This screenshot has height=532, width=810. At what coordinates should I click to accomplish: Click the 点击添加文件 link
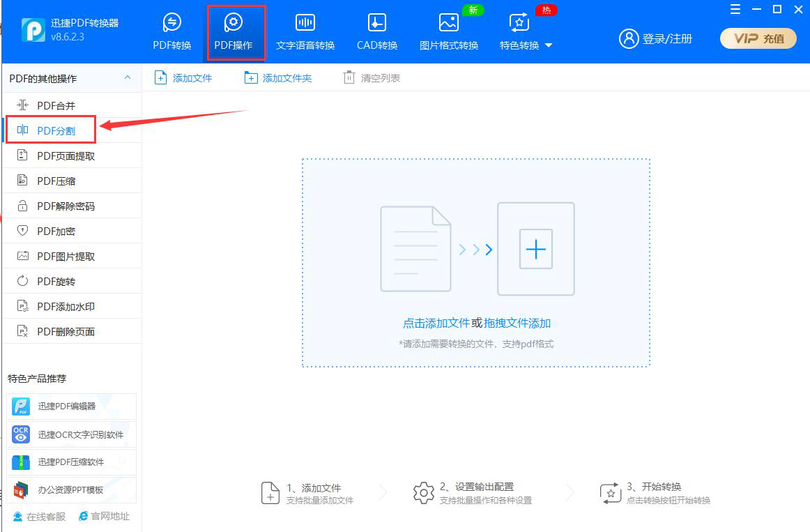[436, 324]
